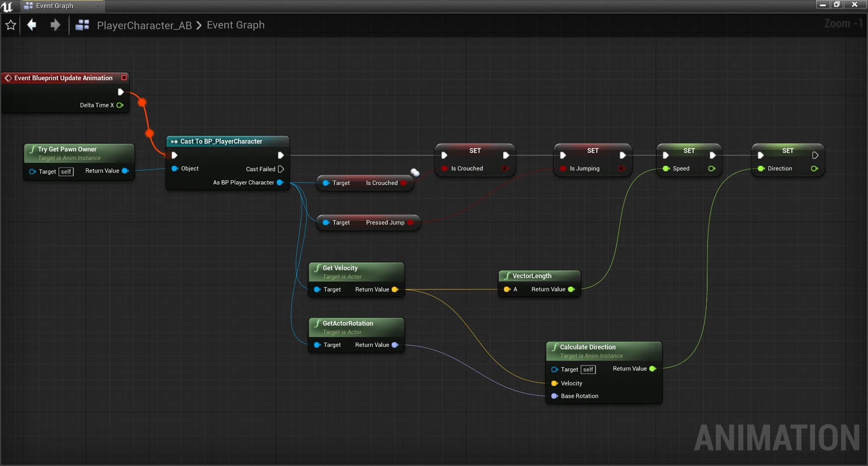868x466 pixels.
Task: Click Target pin on Pressed Jump getter
Action: click(x=326, y=222)
